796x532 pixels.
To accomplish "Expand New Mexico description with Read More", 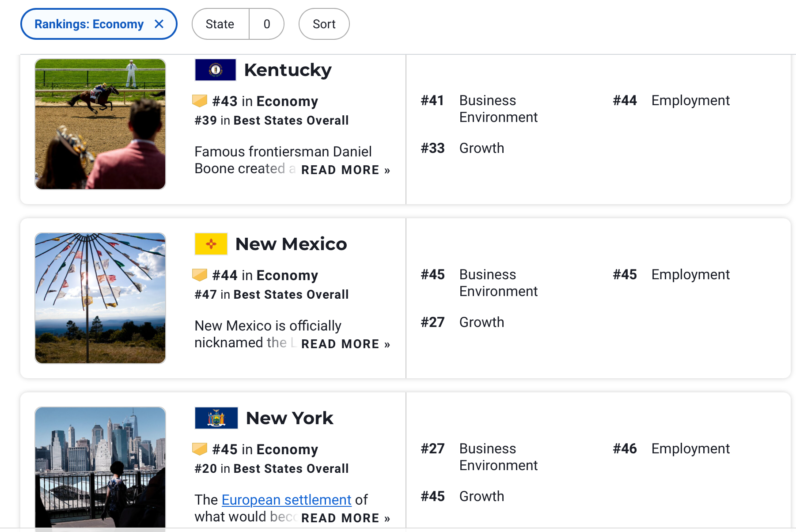I will (x=345, y=344).
